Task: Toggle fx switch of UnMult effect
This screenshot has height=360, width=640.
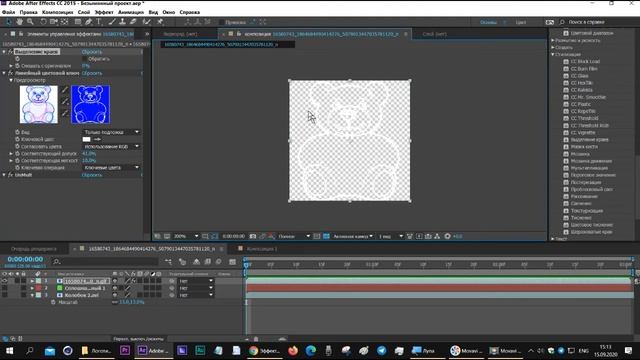Action: point(11,175)
